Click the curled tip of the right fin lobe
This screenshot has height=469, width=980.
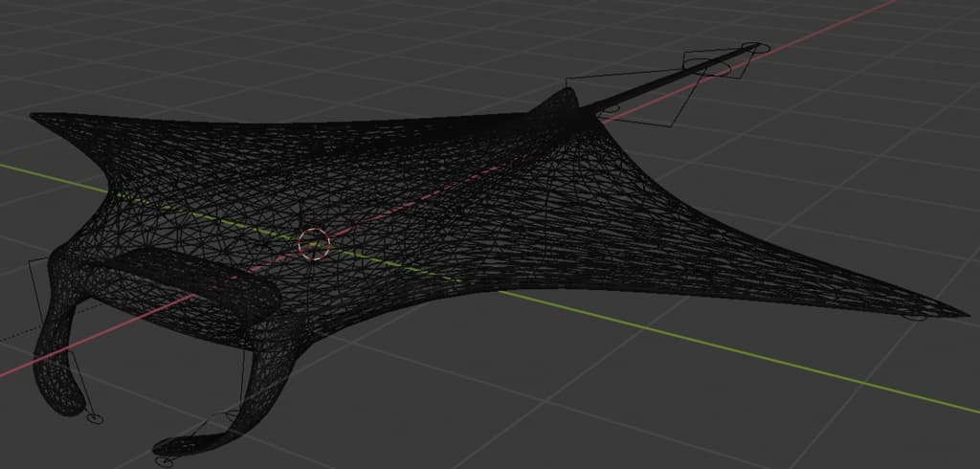tap(170, 445)
